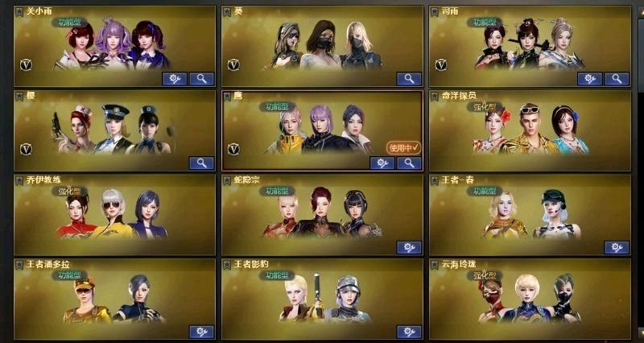Open gear settings on the 蛇隐宗 card

click(x=409, y=247)
